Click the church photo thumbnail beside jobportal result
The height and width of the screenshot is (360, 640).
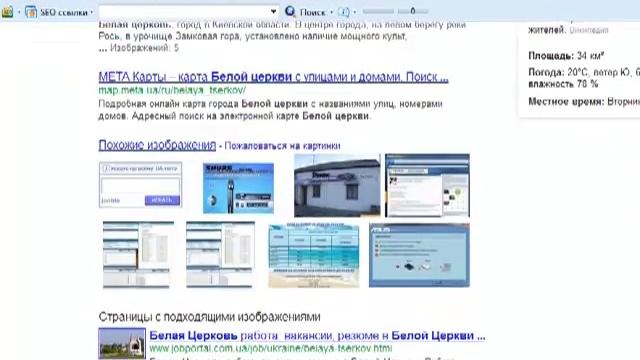122,344
